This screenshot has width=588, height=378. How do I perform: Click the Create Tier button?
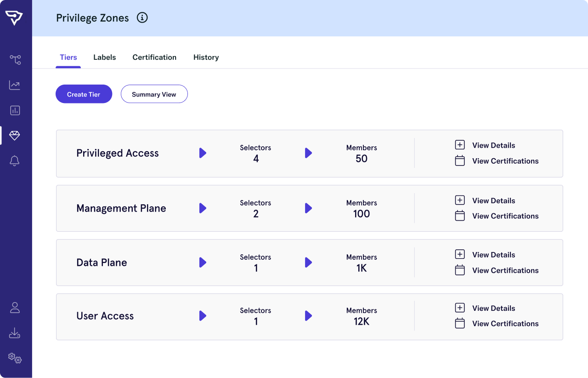84,94
